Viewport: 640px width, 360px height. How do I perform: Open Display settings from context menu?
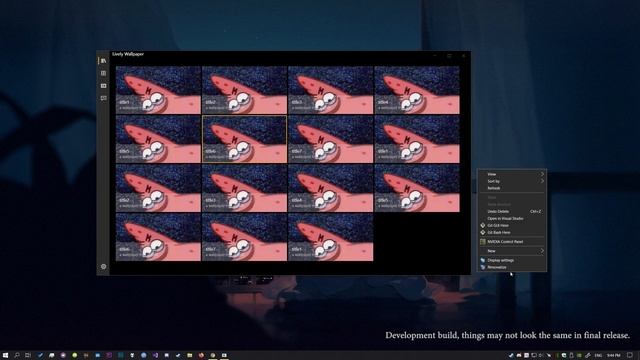tap(512, 260)
